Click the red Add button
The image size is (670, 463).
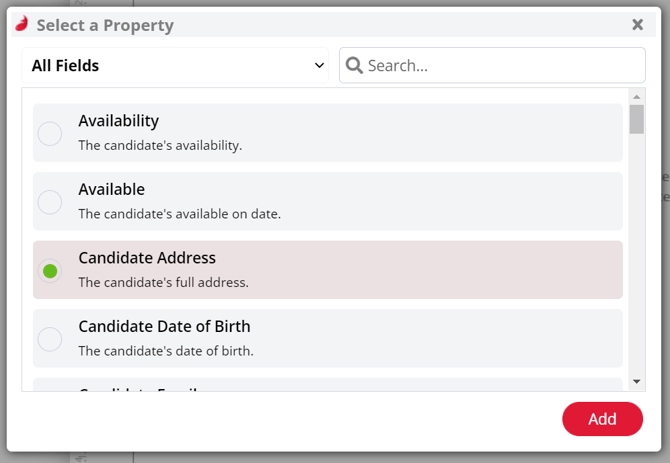[602, 419]
